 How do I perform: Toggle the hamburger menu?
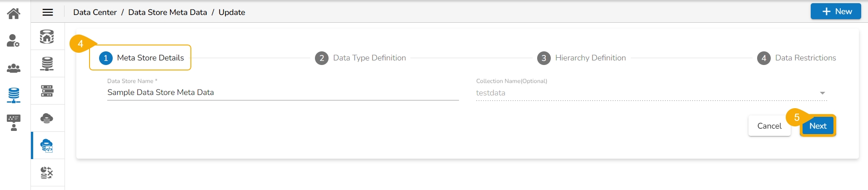coord(48,12)
